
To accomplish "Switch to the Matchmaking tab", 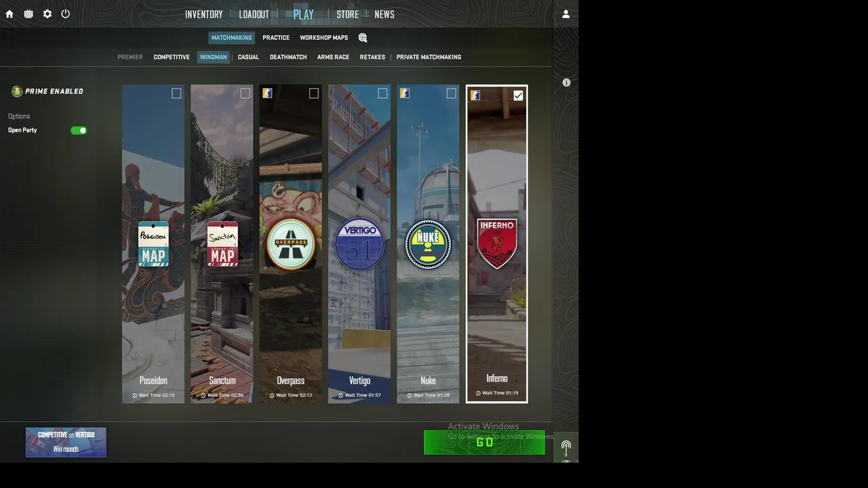I will (x=231, y=38).
